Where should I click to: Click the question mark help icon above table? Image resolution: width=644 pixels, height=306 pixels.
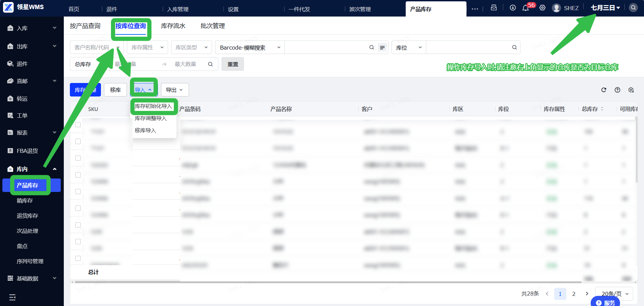coord(617,90)
